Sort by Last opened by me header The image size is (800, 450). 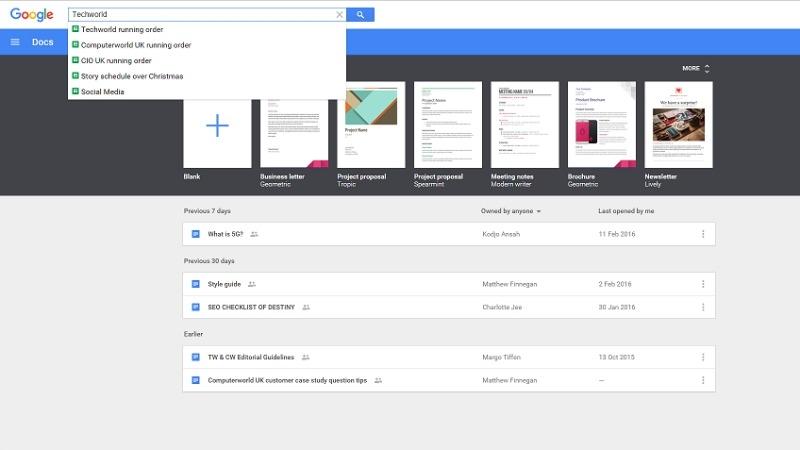click(626, 211)
